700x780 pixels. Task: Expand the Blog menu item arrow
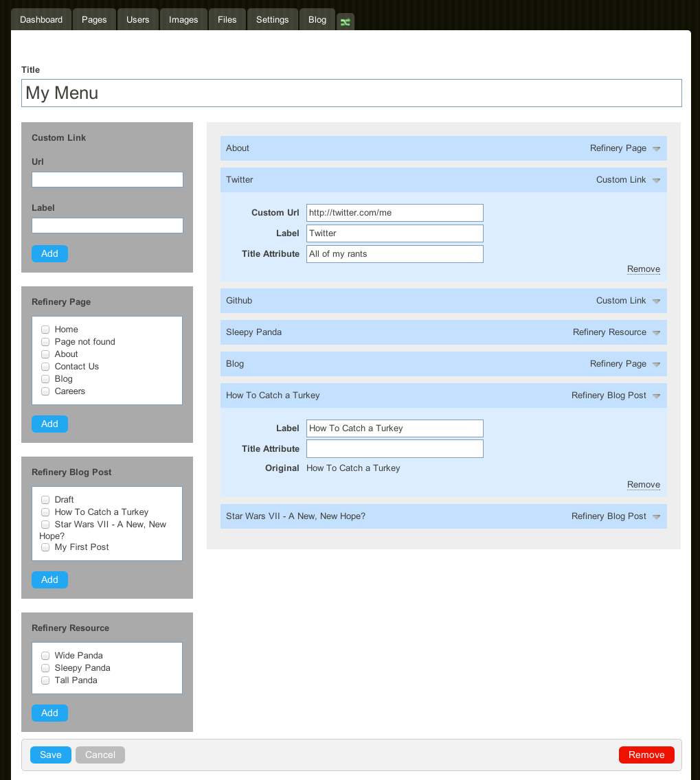[656, 365]
